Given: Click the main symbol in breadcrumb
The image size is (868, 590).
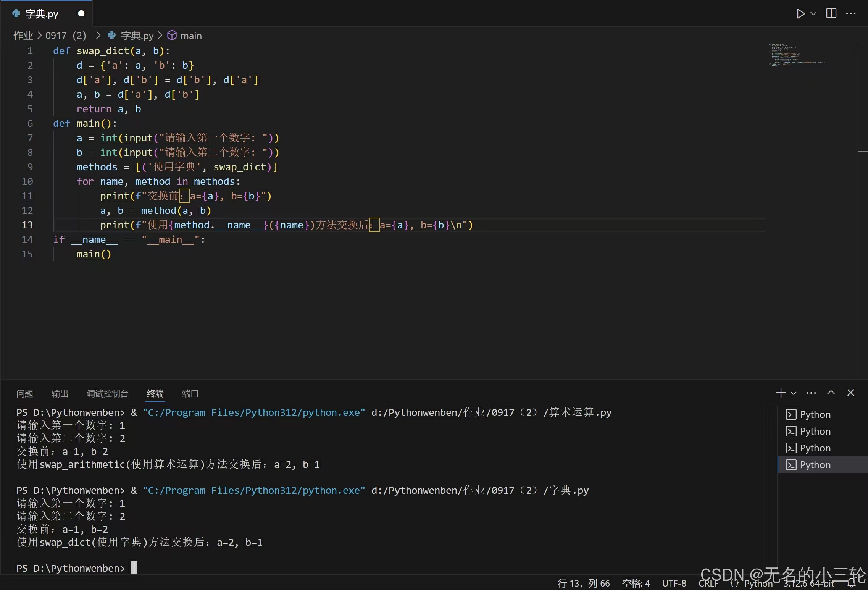Looking at the screenshot, I should tap(190, 36).
